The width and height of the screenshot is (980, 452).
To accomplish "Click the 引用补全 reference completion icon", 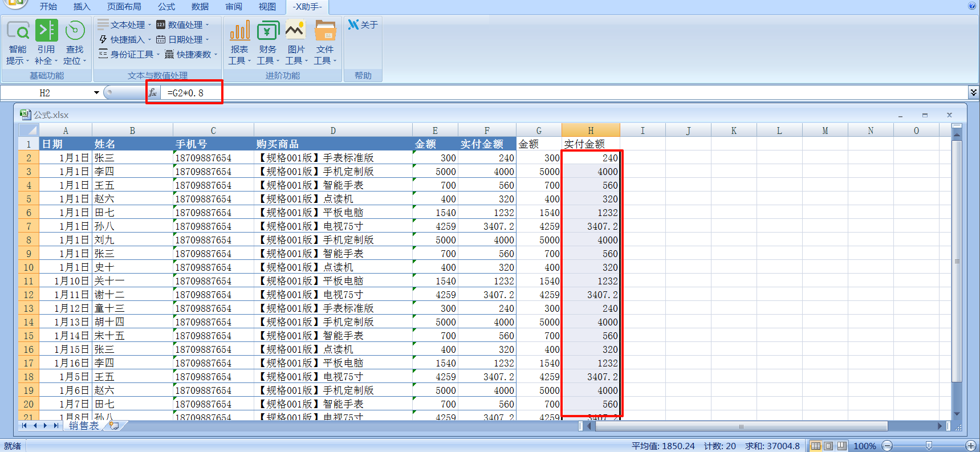I will click(x=46, y=30).
